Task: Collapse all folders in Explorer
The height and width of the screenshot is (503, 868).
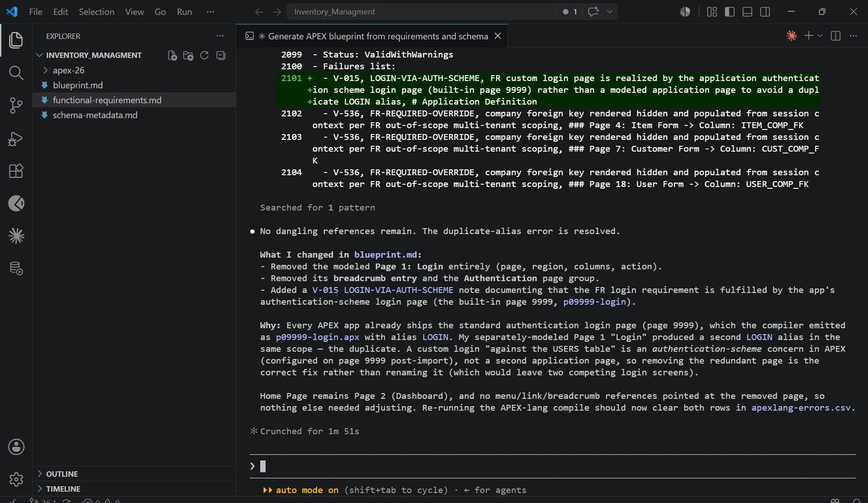Action: coord(221,55)
